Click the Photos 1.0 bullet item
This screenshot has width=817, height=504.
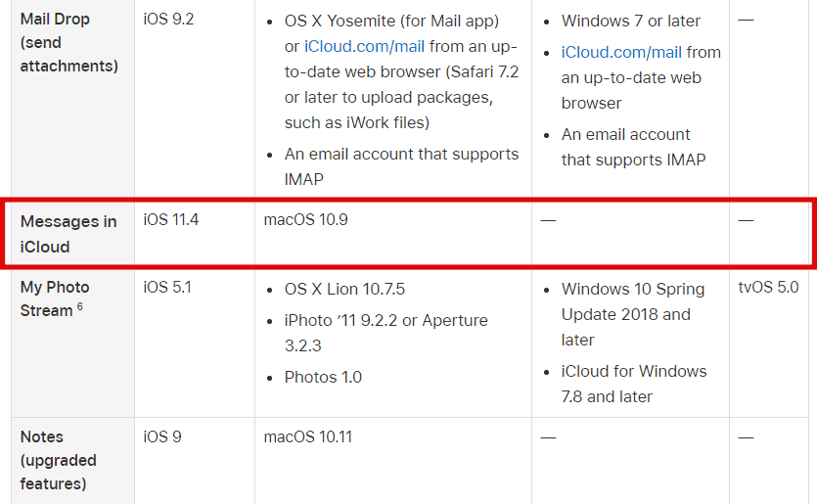323,377
